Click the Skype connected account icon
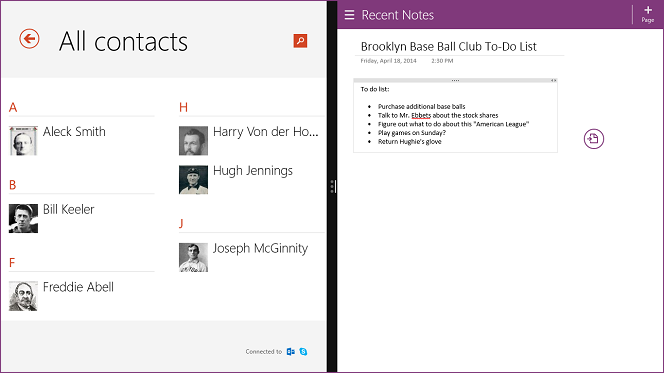The width and height of the screenshot is (664, 373). pyautogui.click(x=303, y=351)
